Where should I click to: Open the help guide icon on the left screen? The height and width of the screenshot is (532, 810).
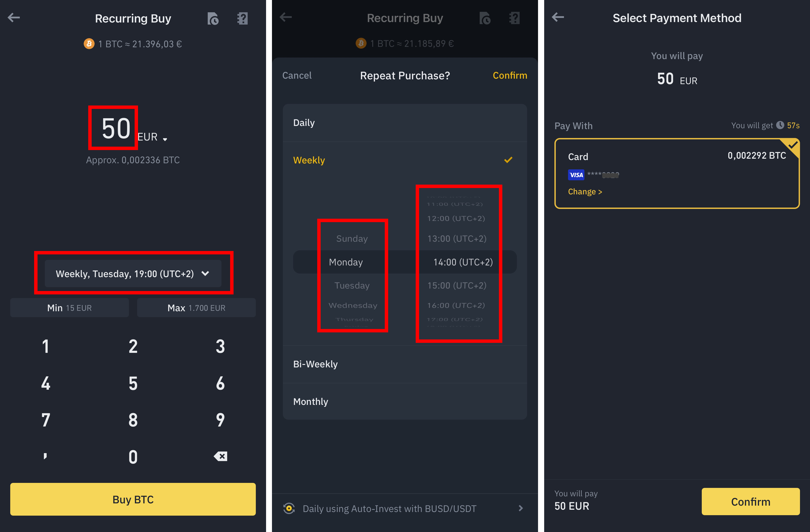pos(242,18)
